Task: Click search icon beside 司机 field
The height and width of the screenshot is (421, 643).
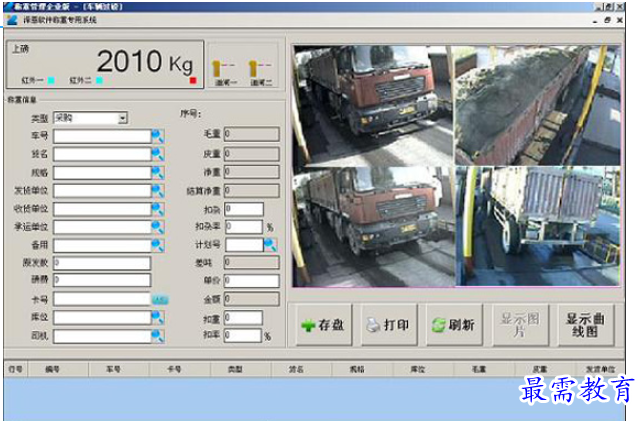Action: coord(158,336)
